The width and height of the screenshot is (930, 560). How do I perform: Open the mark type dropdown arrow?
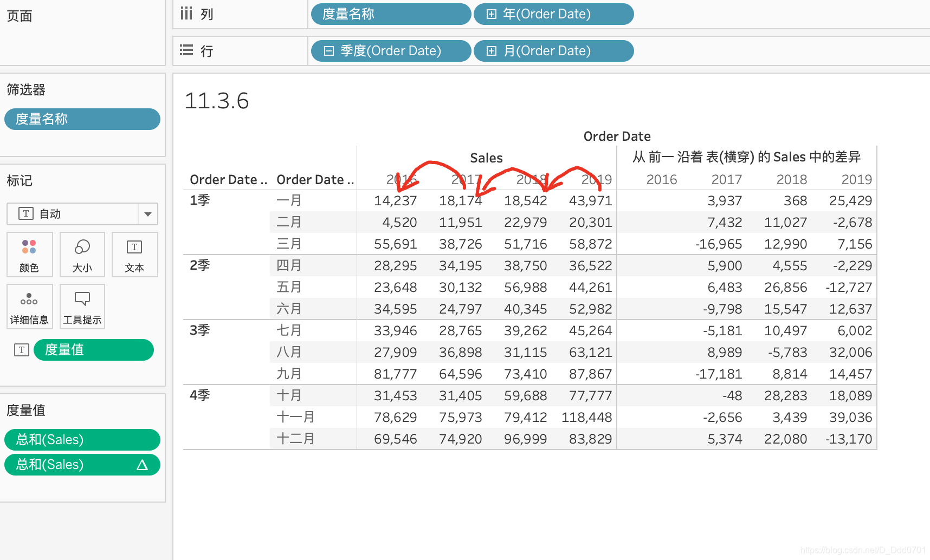click(x=148, y=214)
